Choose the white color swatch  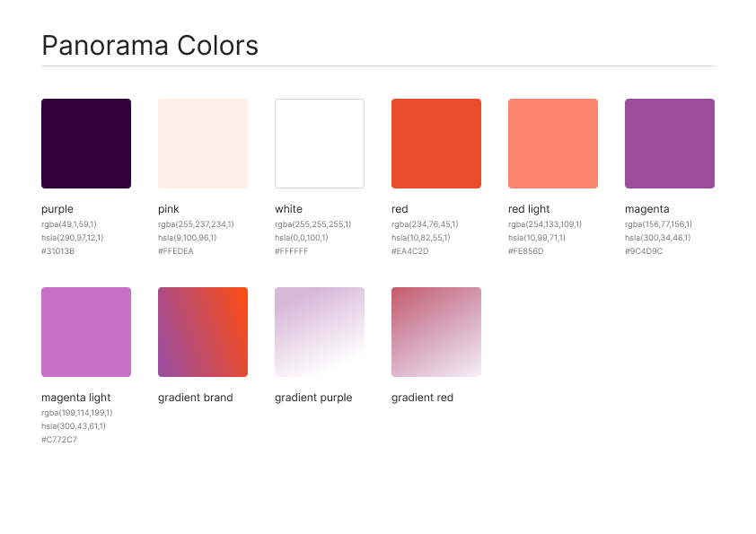tap(320, 144)
